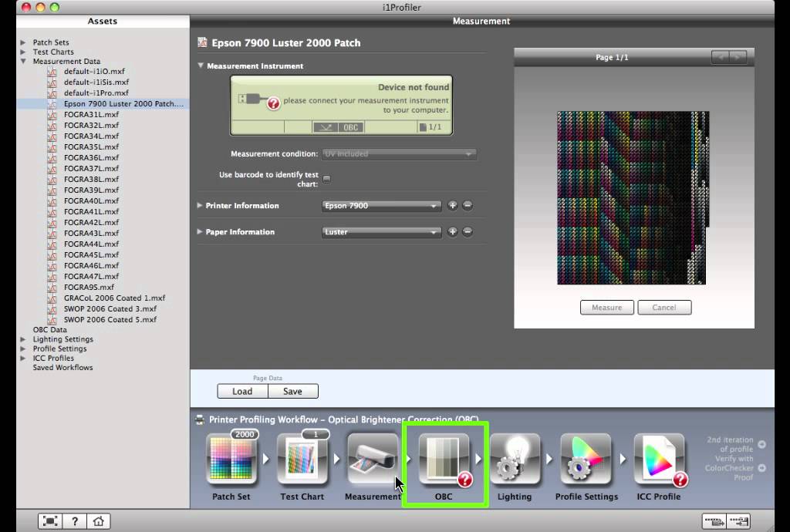Click the Save page data button
This screenshot has width=790, height=532.
pyautogui.click(x=292, y=391)
